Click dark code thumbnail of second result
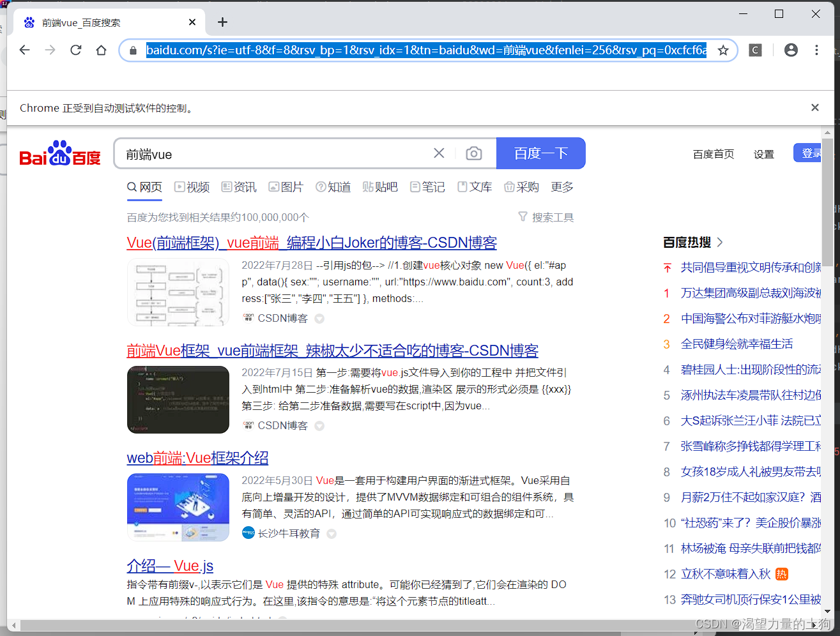 pyautogui.click(x=178, y=400)
